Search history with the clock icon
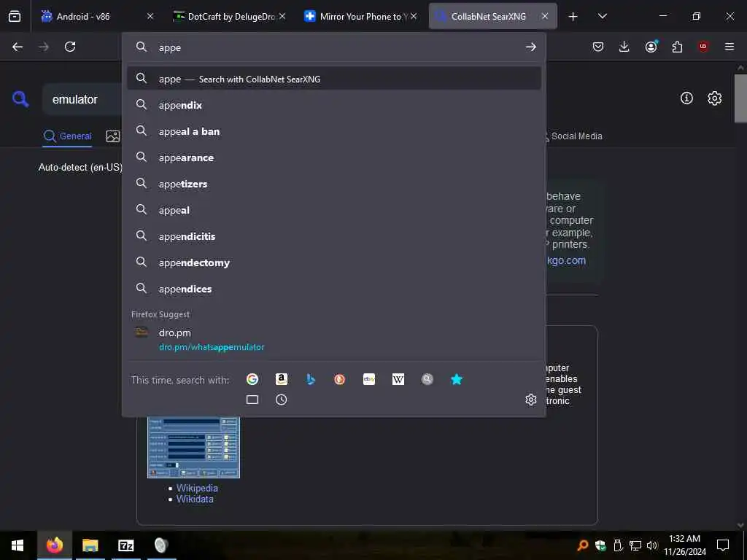747x560 pixels. click(x=282, y=400)
